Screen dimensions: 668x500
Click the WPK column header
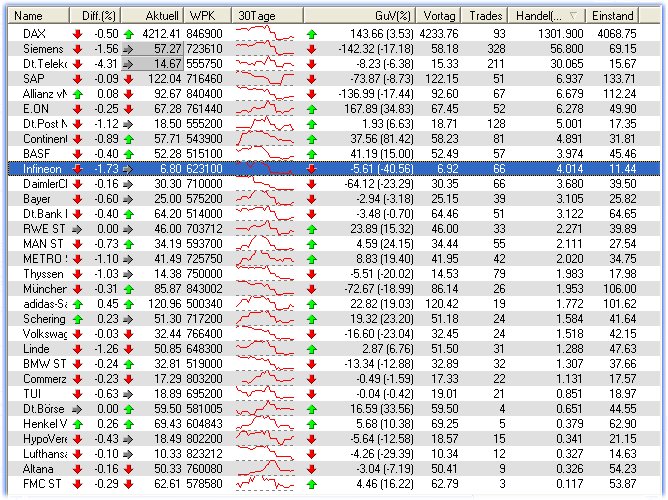[x=208, y=16]
